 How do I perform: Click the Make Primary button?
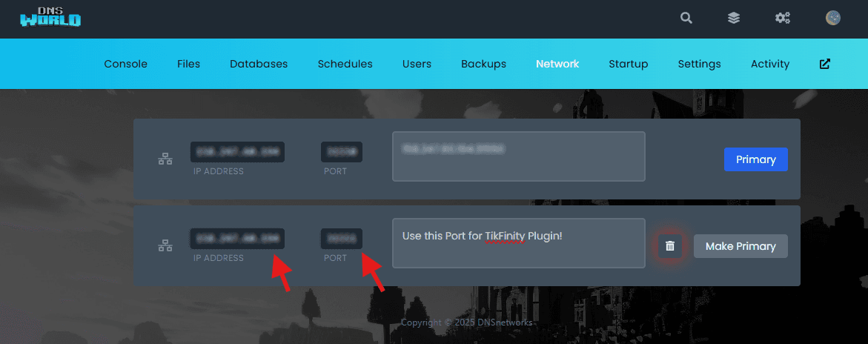pyautogui.click(x=741, y=246)
